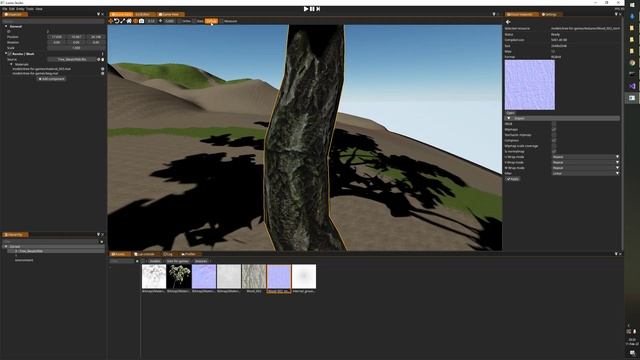This screenshot has height=360, width=640.
Task: Open the Tools menu
Action: click(x=30, y=9)
